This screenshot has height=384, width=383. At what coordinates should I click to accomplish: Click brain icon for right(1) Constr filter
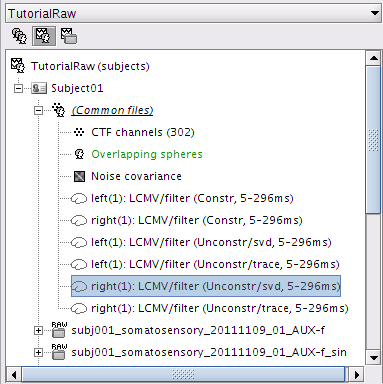[x=79, y=220]
